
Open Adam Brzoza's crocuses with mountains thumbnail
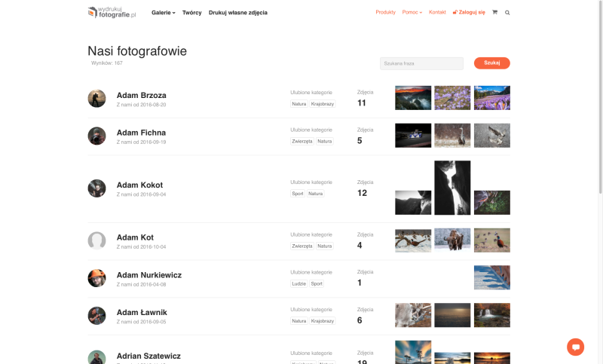492,98
